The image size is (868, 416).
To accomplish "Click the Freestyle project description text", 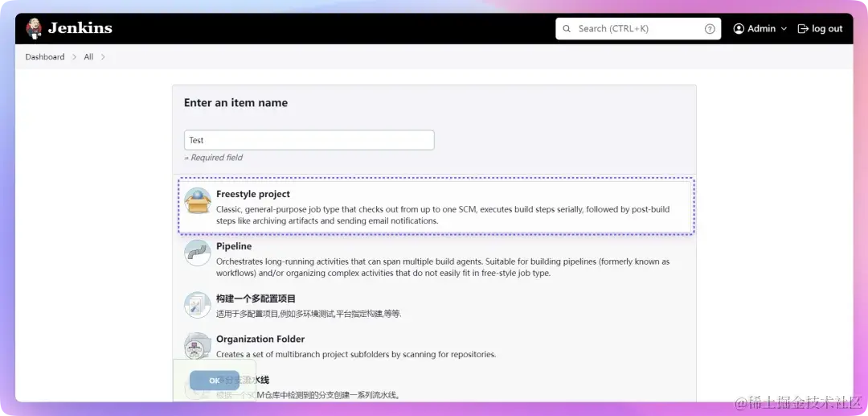I will (x=443, y=215).
